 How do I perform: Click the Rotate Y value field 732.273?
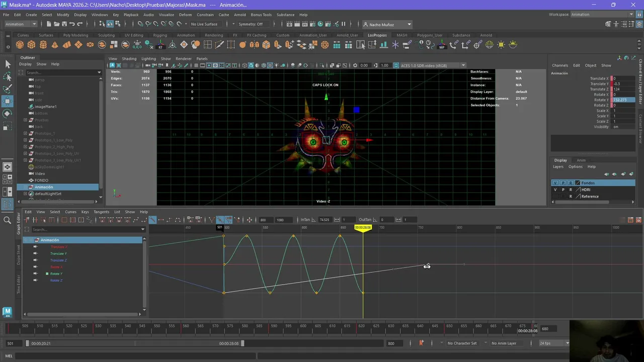[624, 100]
